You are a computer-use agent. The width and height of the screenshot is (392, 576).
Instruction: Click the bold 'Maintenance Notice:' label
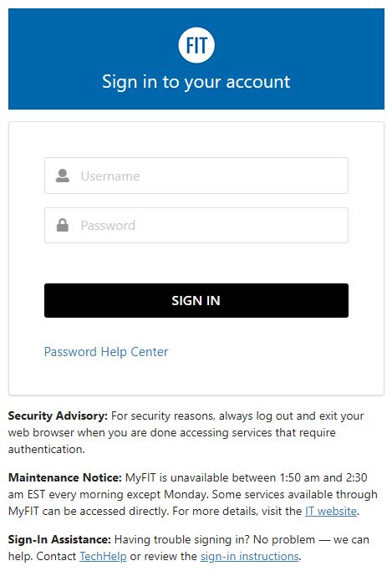coord(64,477)
